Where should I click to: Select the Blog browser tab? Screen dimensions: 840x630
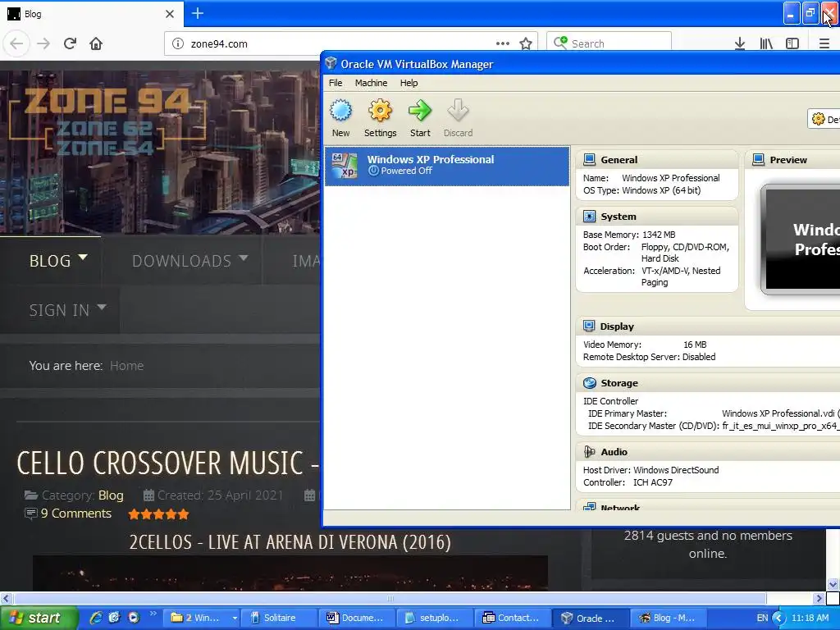[91, 14]
